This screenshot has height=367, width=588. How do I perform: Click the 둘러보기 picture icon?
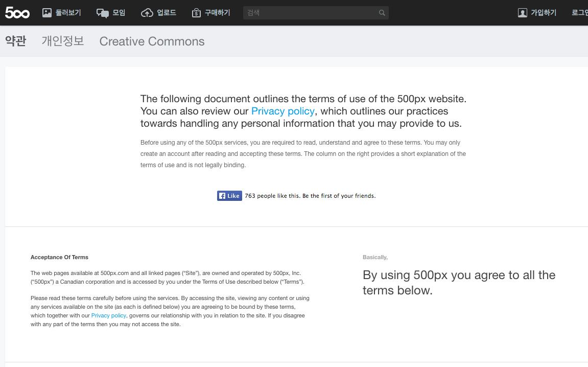[47, 13]
